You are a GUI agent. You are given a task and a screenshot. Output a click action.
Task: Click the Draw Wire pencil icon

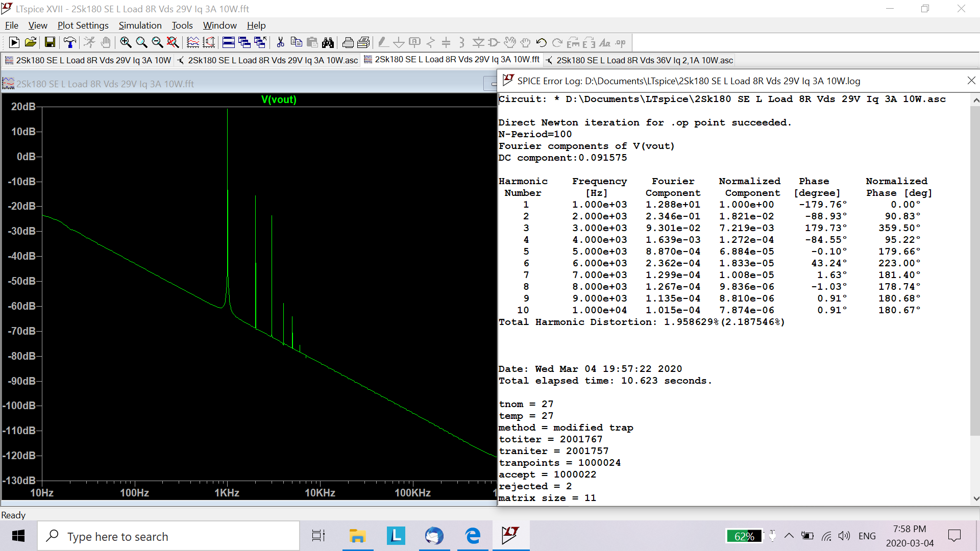click(x=383, y=43)
